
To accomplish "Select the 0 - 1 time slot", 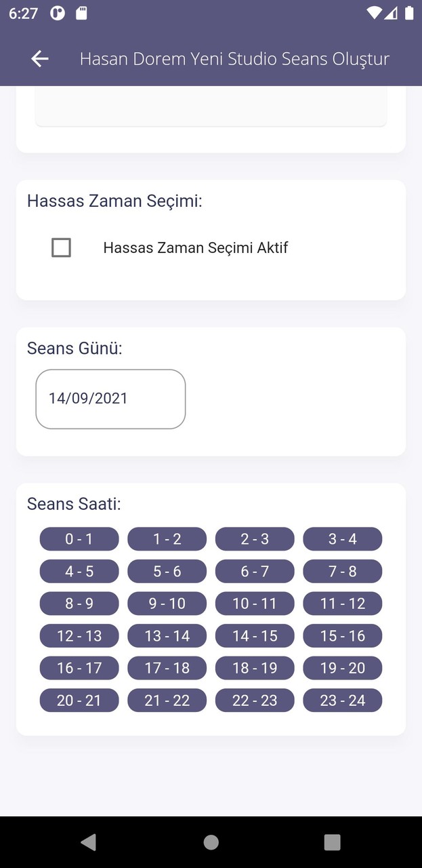I will 79,538.
